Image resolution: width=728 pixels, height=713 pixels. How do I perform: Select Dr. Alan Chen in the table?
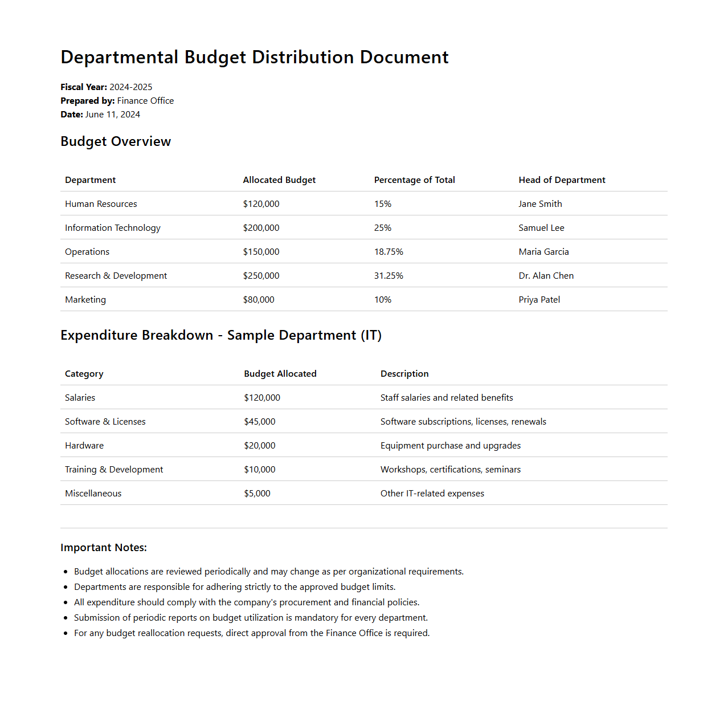coord(546,276)
